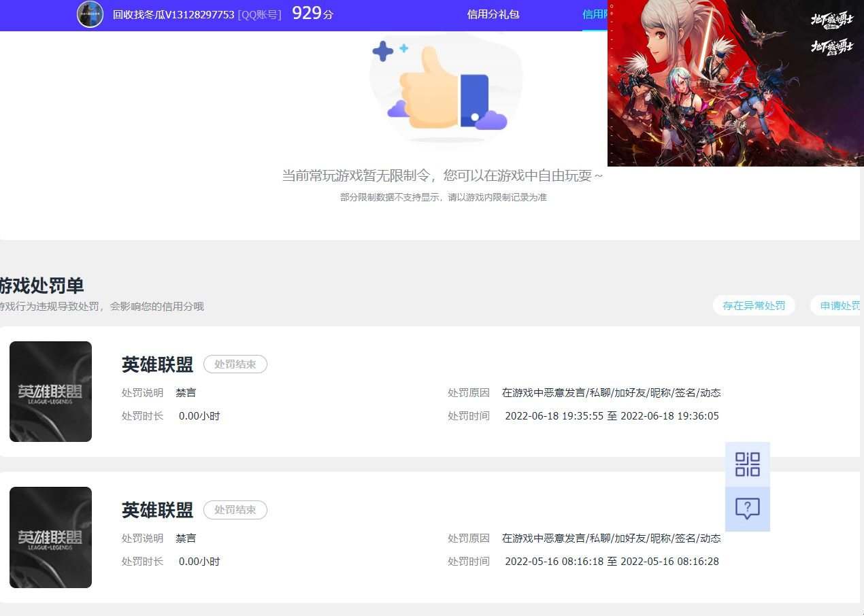Click the 处罚结束 badge of 06-18 record
The image size is (864, 616).
coord(235,364)
